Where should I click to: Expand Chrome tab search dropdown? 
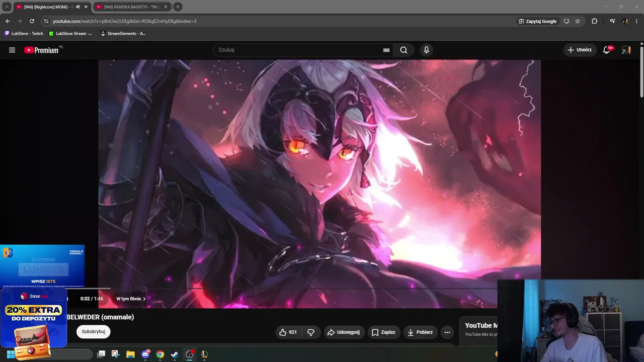pyautogui.click(x=7, y=7)
